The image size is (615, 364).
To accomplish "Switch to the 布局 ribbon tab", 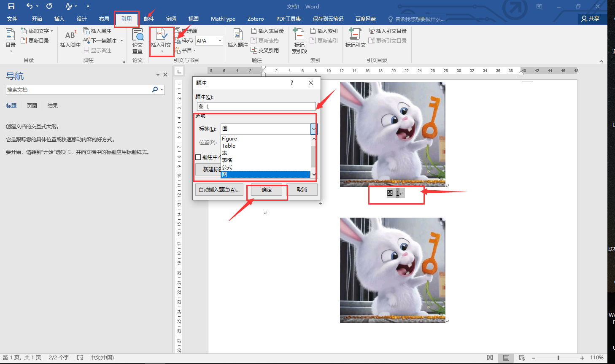I will coord(104,19).
